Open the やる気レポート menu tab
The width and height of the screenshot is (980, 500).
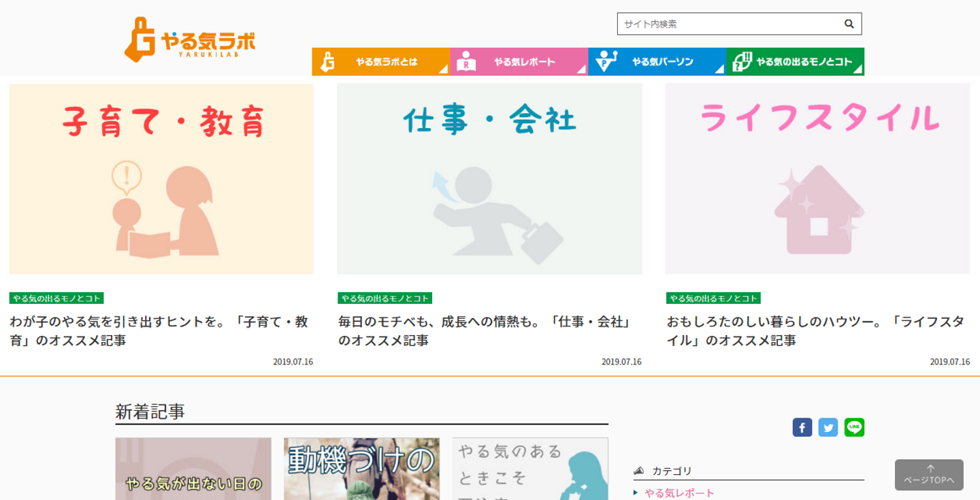point(519,61)
